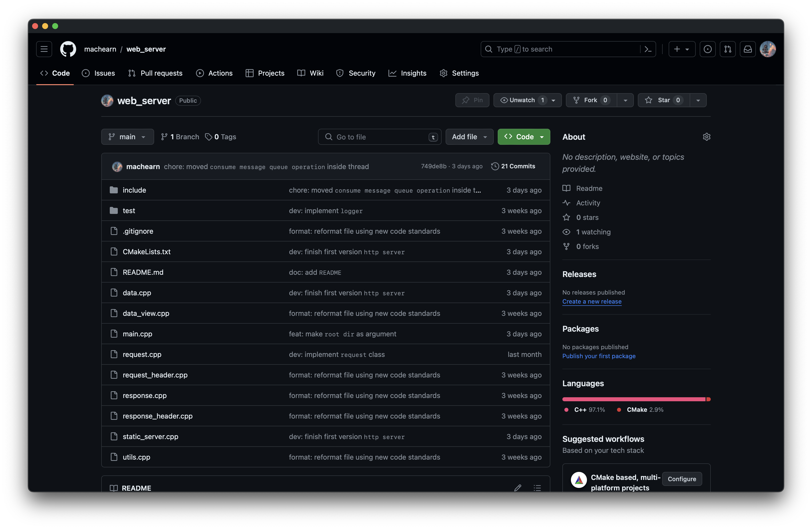Click the commit history clock icon
This screenshot has width=812, height=529.
tap(495, 166)
